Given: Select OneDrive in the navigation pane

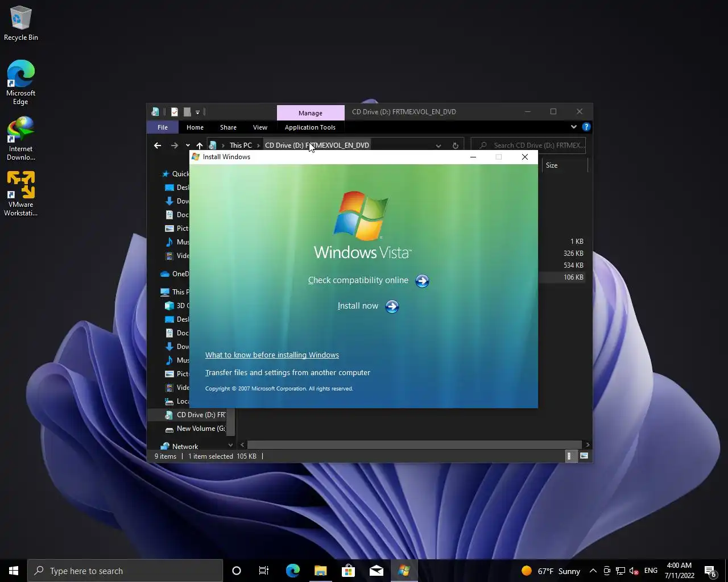Looking at the screenshot, I should click(x=175, y=274).
